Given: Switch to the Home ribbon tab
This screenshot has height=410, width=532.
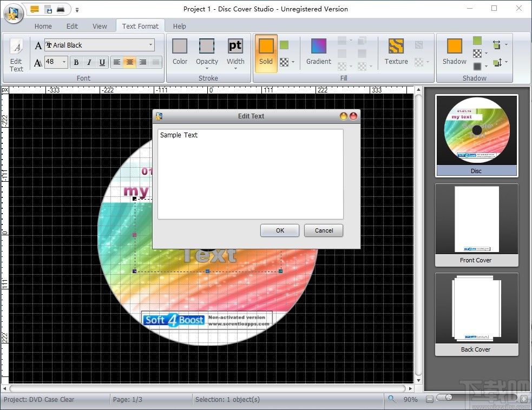Looking at the screenshot, I should pyautogui.click(x=43, y=26).
